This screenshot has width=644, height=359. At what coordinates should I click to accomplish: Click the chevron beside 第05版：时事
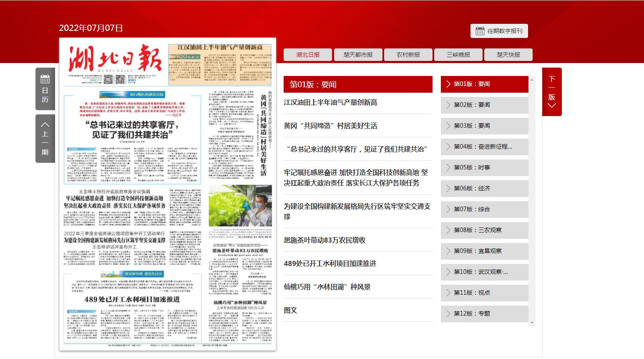click(448, 167)
